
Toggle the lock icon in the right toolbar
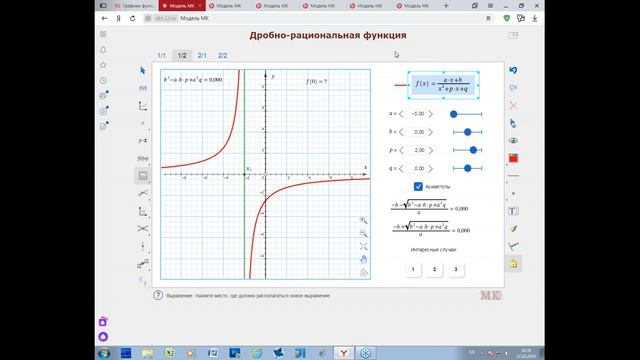click(x=513, y=264)
